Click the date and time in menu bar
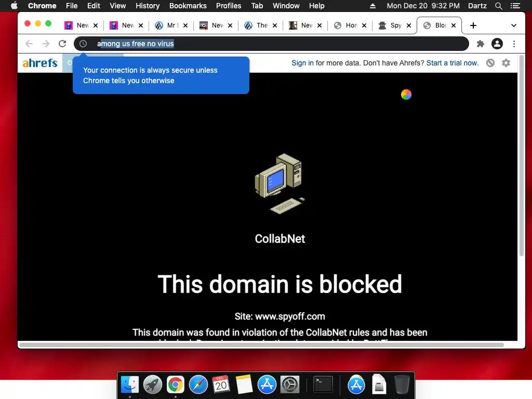The height and width of the screenshot is (399, 532). pos(423,6)
